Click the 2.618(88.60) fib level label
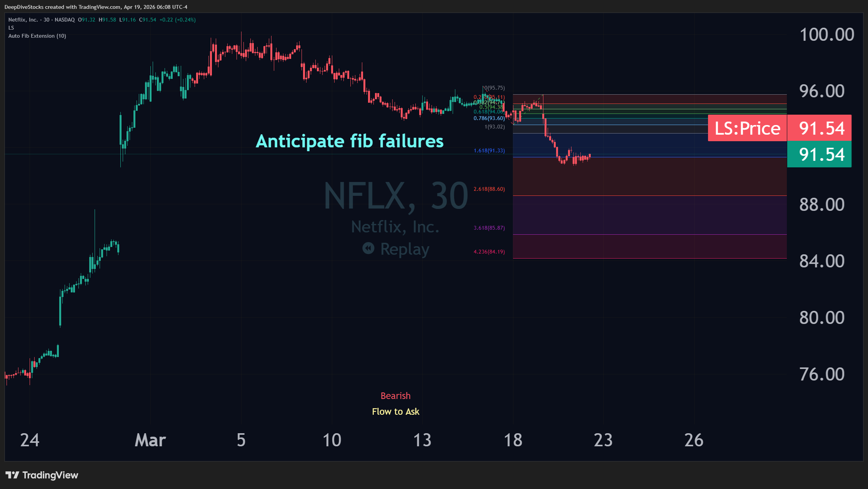Viewport: 868px width, 489px height. pos(489,189)
